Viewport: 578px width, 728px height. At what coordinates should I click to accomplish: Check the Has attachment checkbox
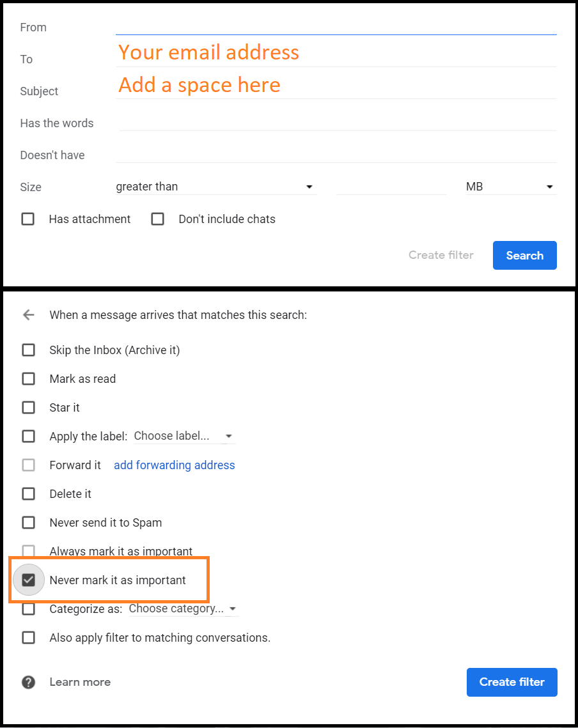(x=28, y=219)
